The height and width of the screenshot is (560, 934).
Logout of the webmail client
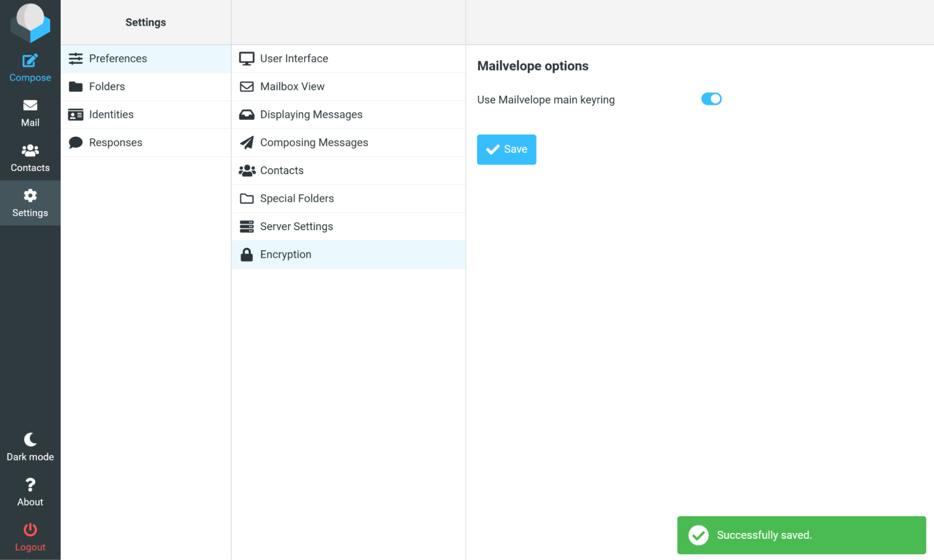click(30, 536)
